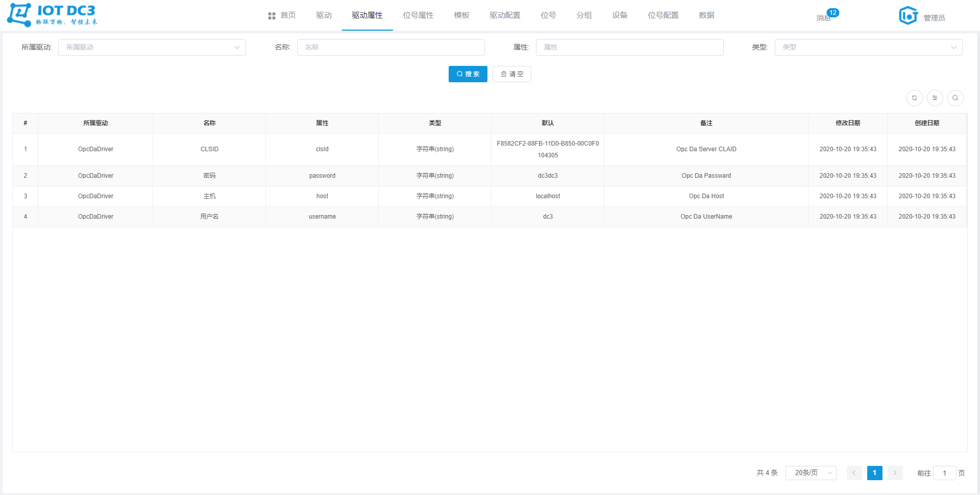Open the 首页 home tab
Image resolution: width=980 pixels, height=495 pixels.
pyautogui.click(x=282, y=15)
